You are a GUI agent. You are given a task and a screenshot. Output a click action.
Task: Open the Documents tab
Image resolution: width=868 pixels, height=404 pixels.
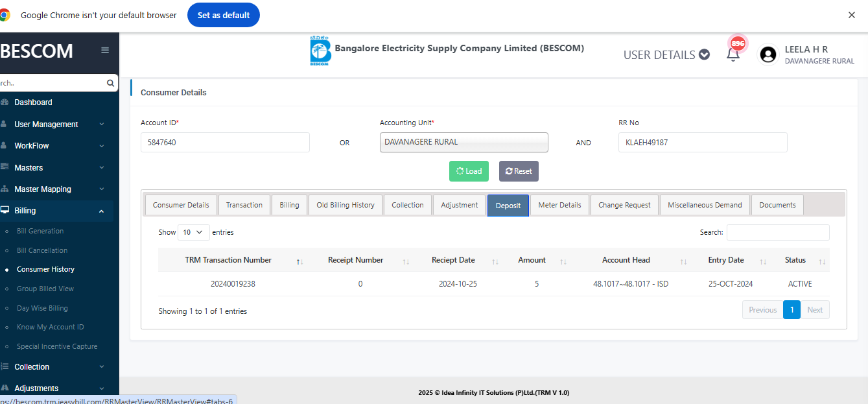777,205
